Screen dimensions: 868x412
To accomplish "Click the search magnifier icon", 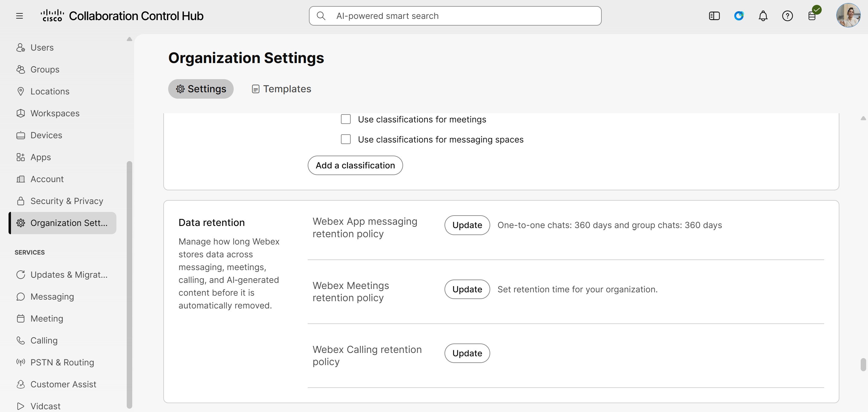I will click(321, 16).
